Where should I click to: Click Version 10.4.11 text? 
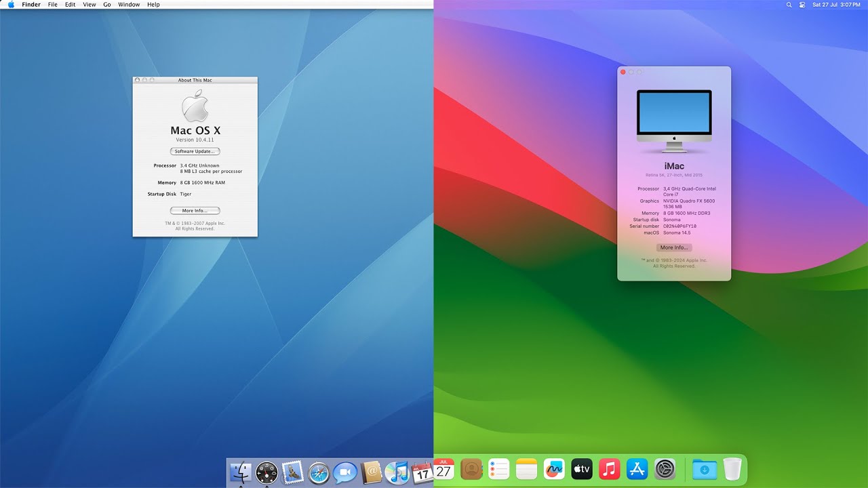pyautogui.click(x=195, y=140)
